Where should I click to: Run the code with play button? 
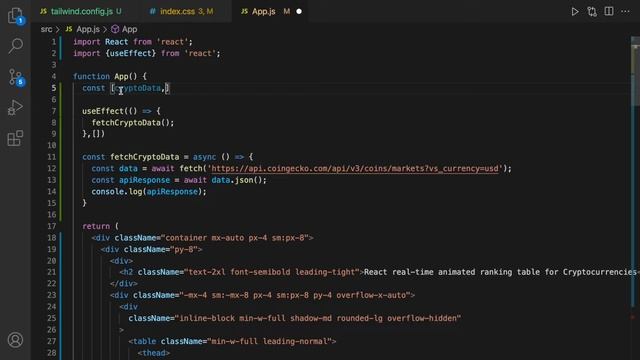[x=575, y=11]
